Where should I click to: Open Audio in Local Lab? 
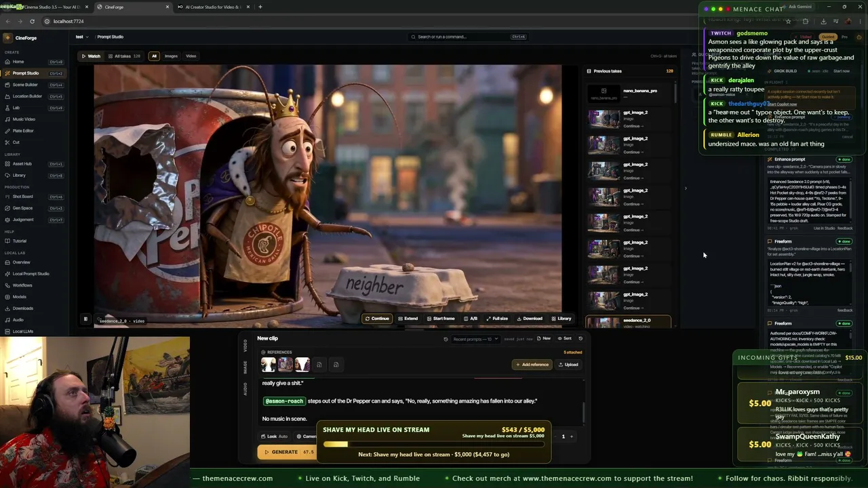[x=34, y=320]
